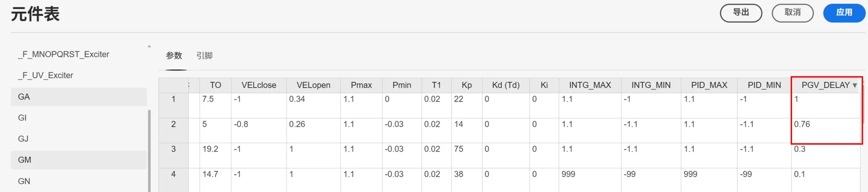Click the PGV_DELAY column sort arrow
Viewport: 868px width, 192px height.
855,85
